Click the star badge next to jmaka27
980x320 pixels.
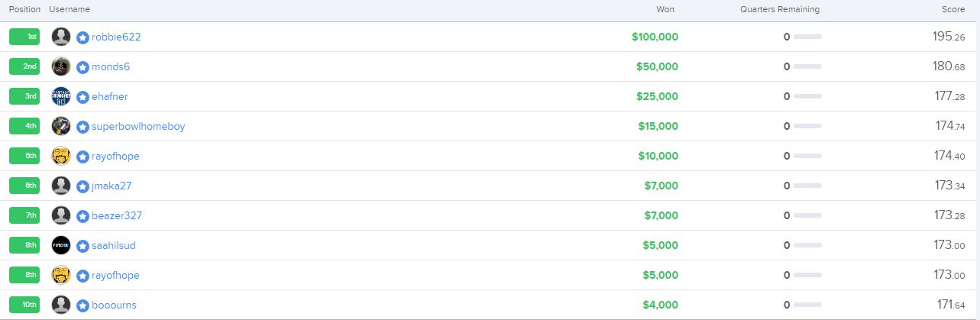83,186
